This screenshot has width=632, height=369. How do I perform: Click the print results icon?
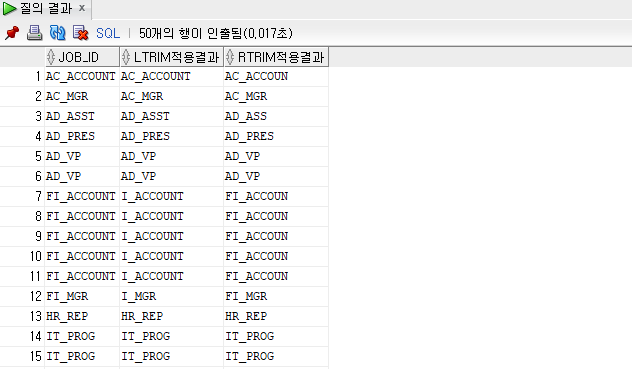34,33
